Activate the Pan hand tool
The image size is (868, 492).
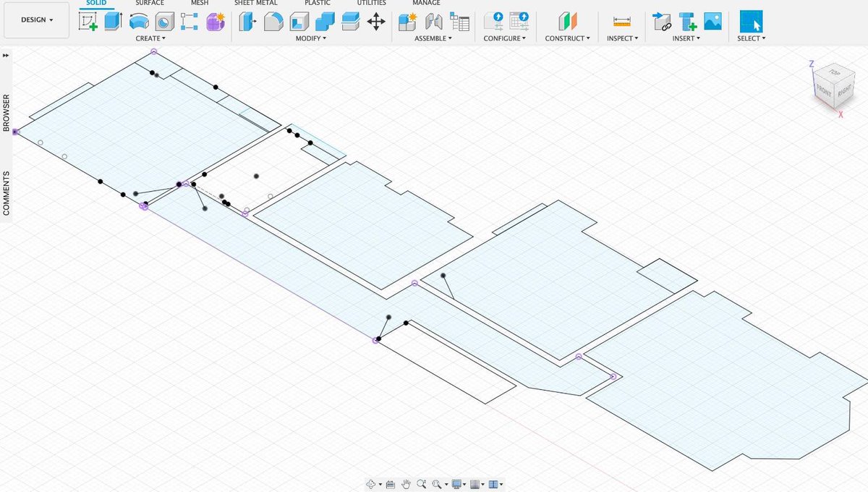(x=407, y=484)
